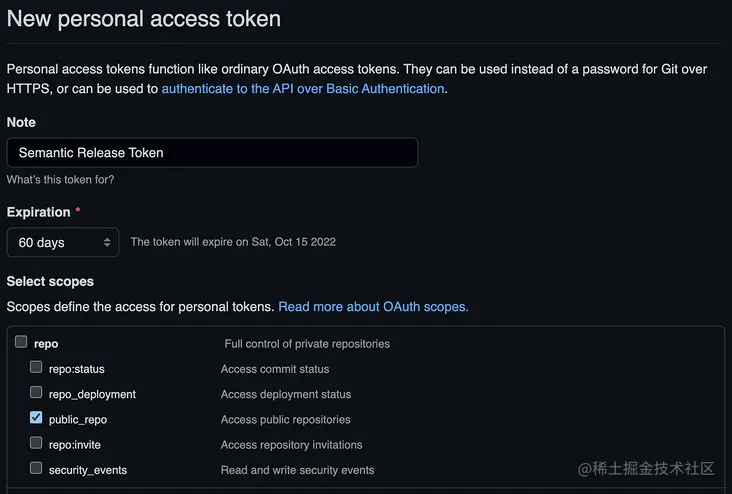Click the repo:status label text
732x494 pixels.
(x=76, y=369)
